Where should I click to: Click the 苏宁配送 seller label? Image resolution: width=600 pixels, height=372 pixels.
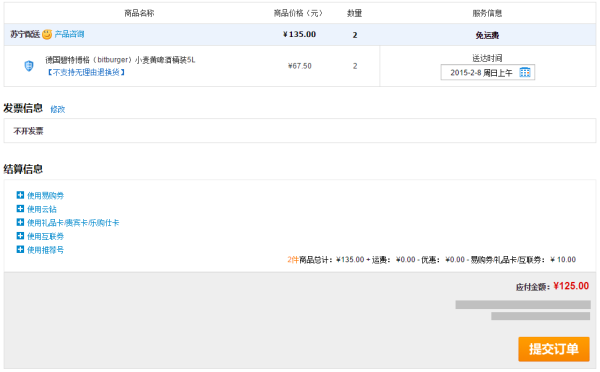[25, 34]
